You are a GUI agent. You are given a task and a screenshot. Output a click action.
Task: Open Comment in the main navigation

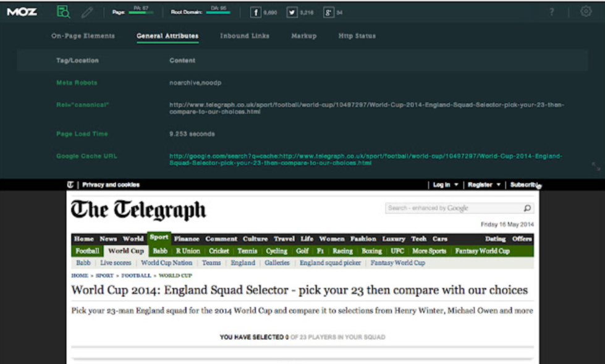221,239
